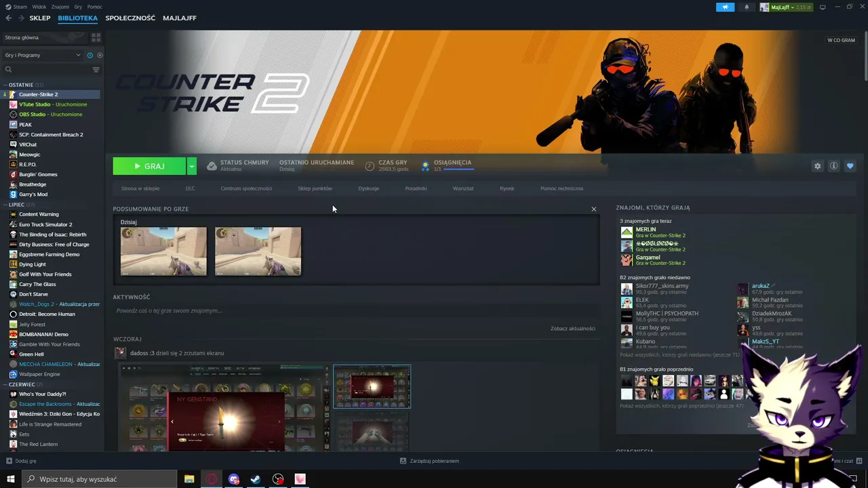
Task: Open the Pomoc menu
Action: tap(94, 7)
